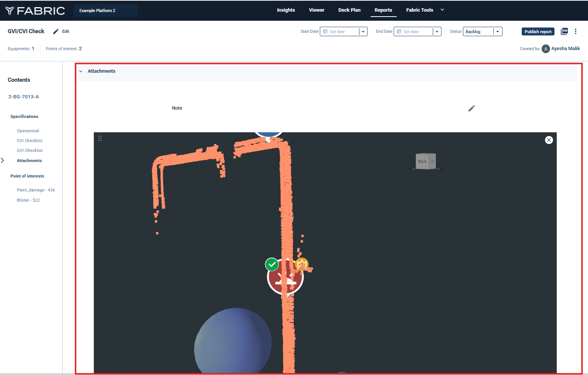This screenshot has height=375, width=588.
Task: Open the Start Date dropdown
Action: click(x=363, y=32)
